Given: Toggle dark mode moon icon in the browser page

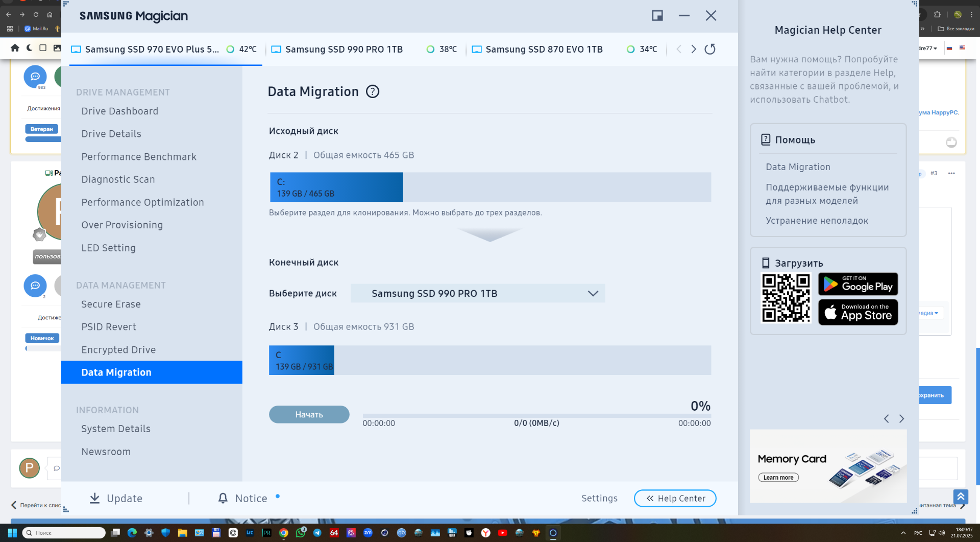Looking at the screenshot, I should click(x=29, y=48).
